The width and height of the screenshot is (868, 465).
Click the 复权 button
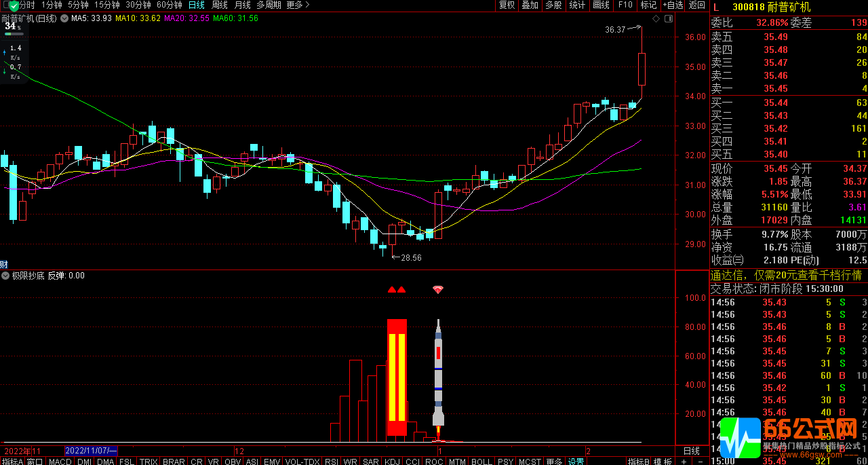coord(507,5)
